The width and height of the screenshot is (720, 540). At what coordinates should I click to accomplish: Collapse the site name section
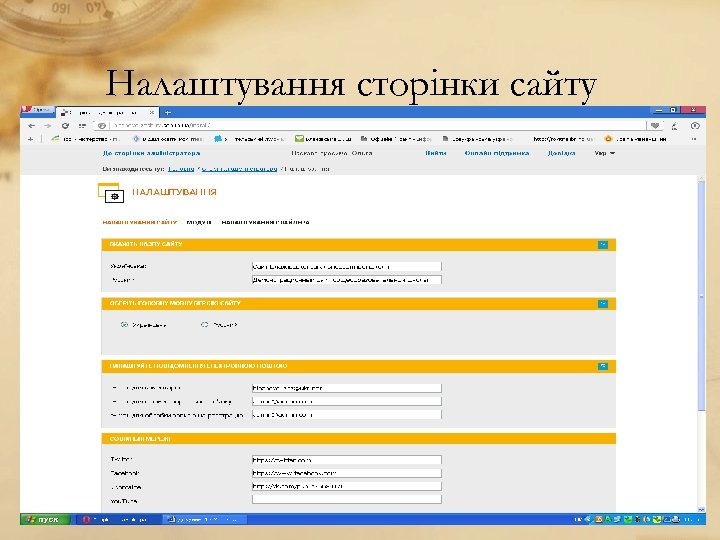[x=603, y=245]
